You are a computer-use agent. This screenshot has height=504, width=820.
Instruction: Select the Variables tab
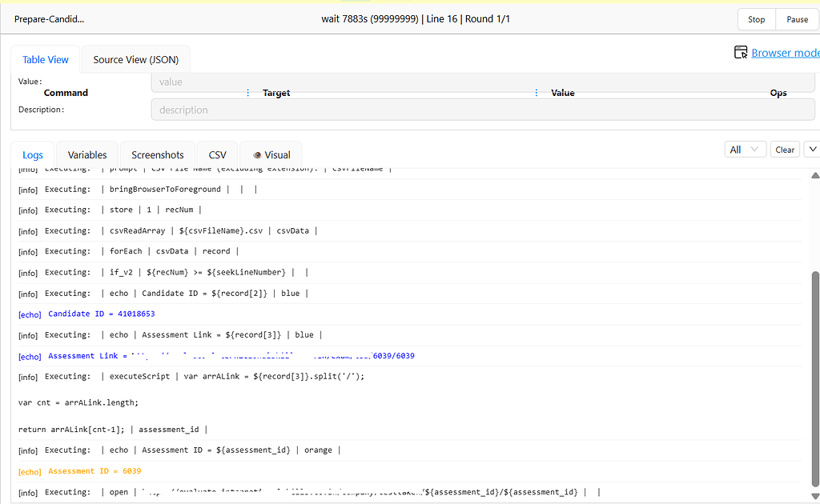[x=87, y=155]
